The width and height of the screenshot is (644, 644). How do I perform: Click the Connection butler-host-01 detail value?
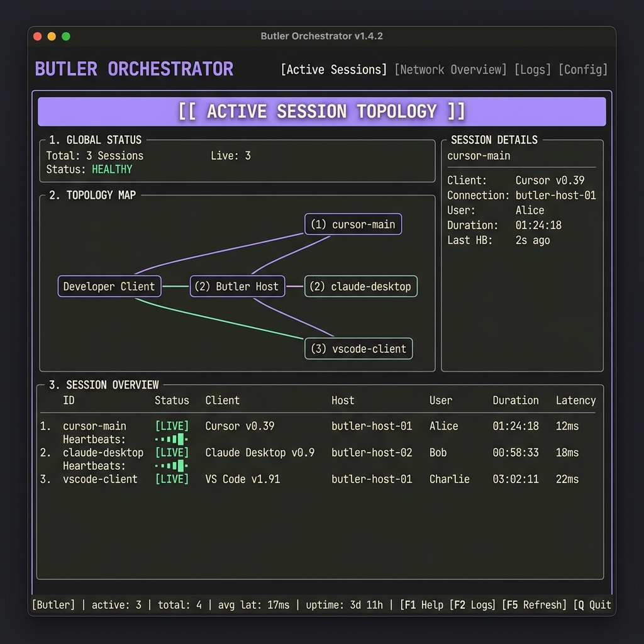[556, 195]
